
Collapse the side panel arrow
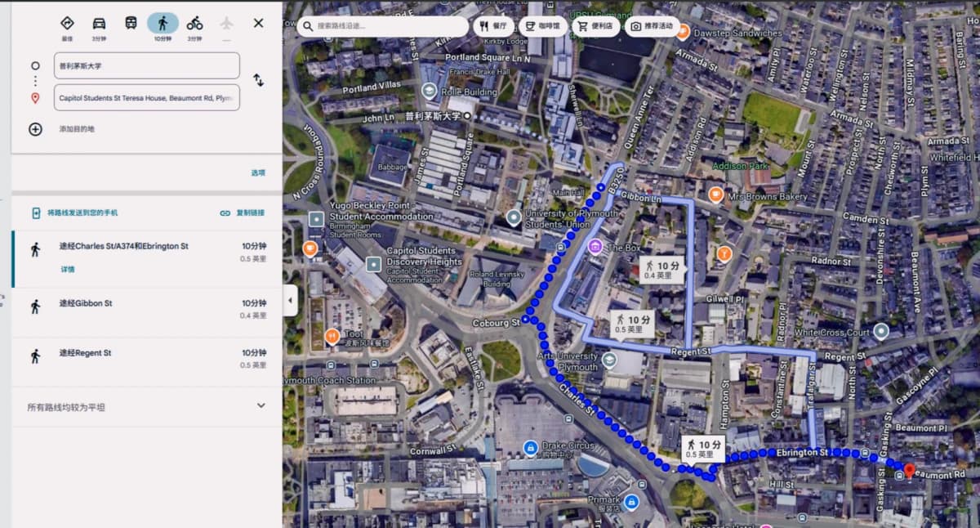pyautogui.click(x=290, y=300)
